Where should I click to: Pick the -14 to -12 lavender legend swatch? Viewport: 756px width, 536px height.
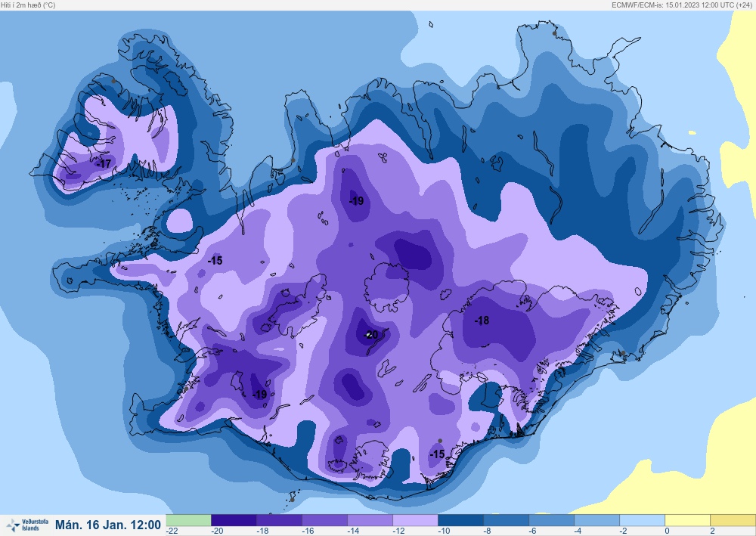[370, 520]
